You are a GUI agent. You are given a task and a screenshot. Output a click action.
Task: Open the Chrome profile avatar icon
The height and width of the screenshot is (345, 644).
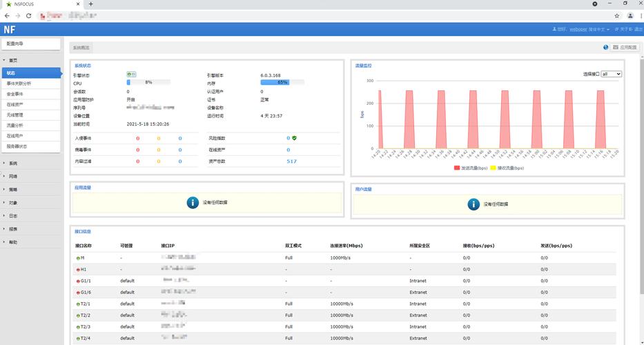pyautogui.click(x=630, y=16)
